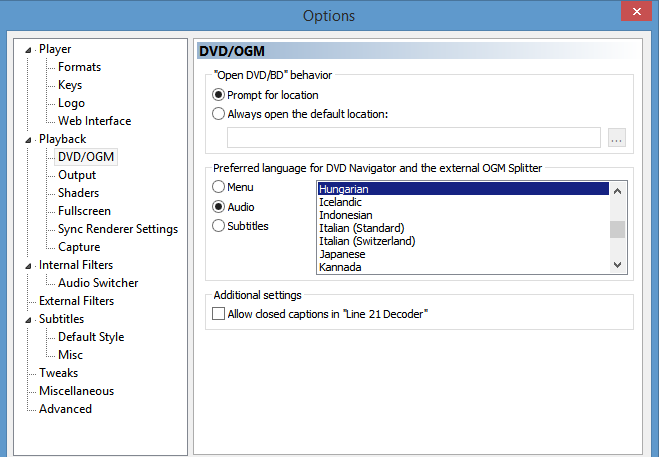The height and width of the screenshot is (457, 659).
Task: Collapse the Player tree node
Action: pyautogui.click(x=33, y=49)
